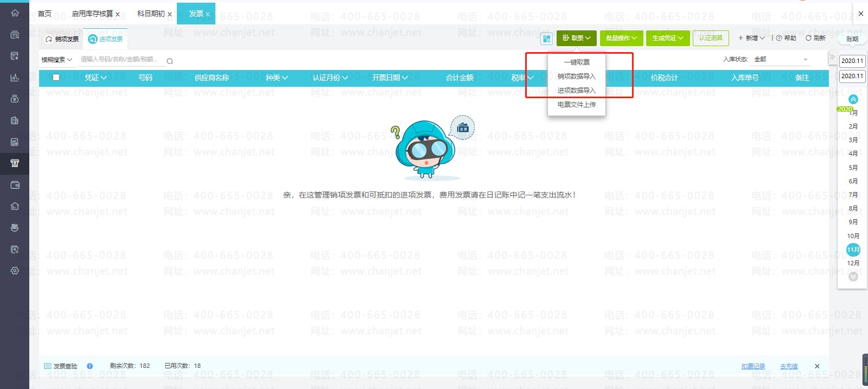
Task: Click the sidebar money bag icon
Action: tap(15, 99)
